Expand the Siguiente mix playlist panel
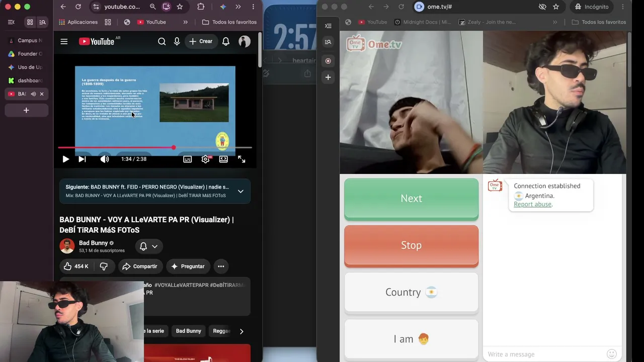The image size is (644, 362). (x=240, y=191)
